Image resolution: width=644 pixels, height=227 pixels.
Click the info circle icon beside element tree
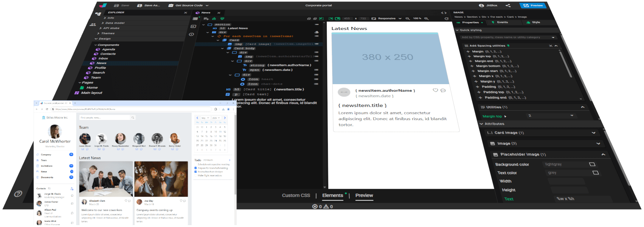(191, 34)
